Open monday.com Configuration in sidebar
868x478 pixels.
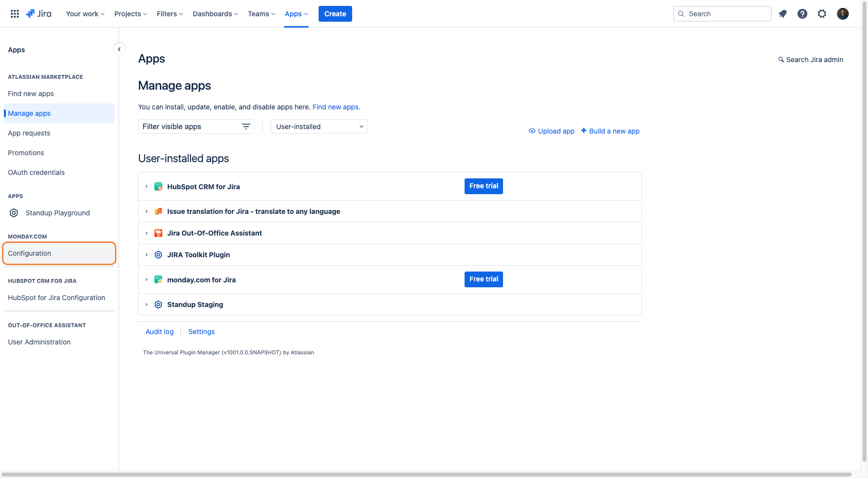[59, 253]
